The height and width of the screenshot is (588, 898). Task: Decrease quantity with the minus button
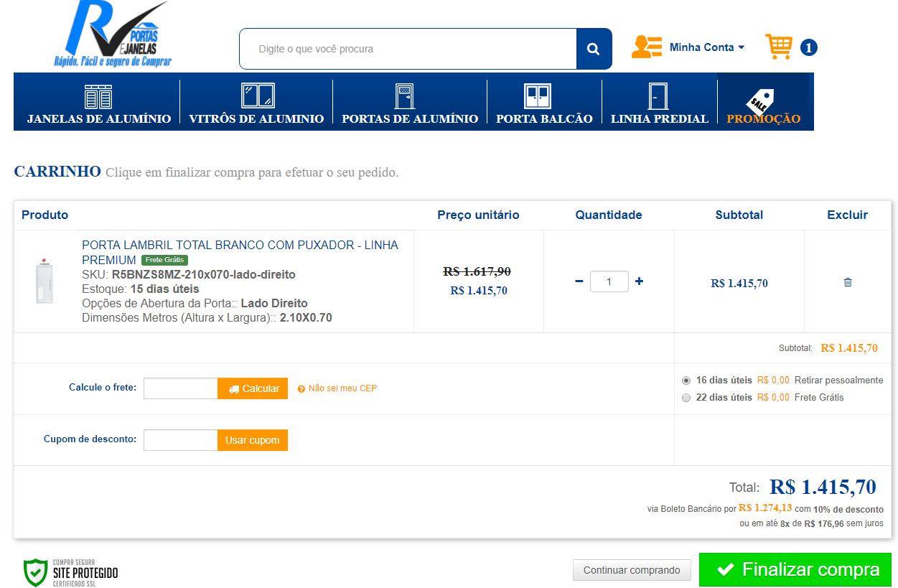click(x=579, y=281)
